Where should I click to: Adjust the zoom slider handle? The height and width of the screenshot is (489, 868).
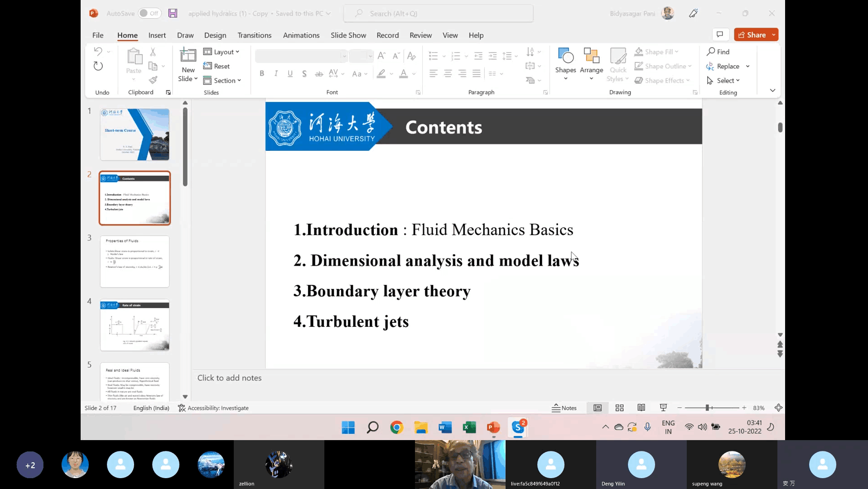tap(707, 408)
